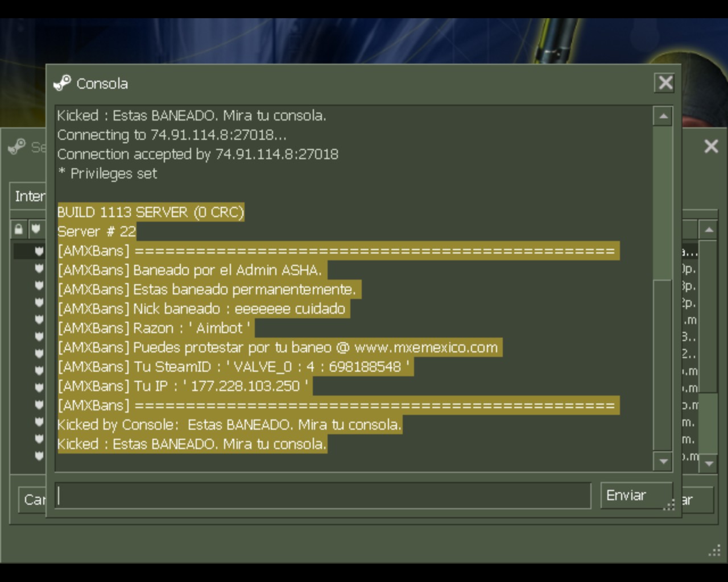Screen dimensions: 728x582
Task: Click the VAC shield column header icon
Action: click(x=36, y=229)
